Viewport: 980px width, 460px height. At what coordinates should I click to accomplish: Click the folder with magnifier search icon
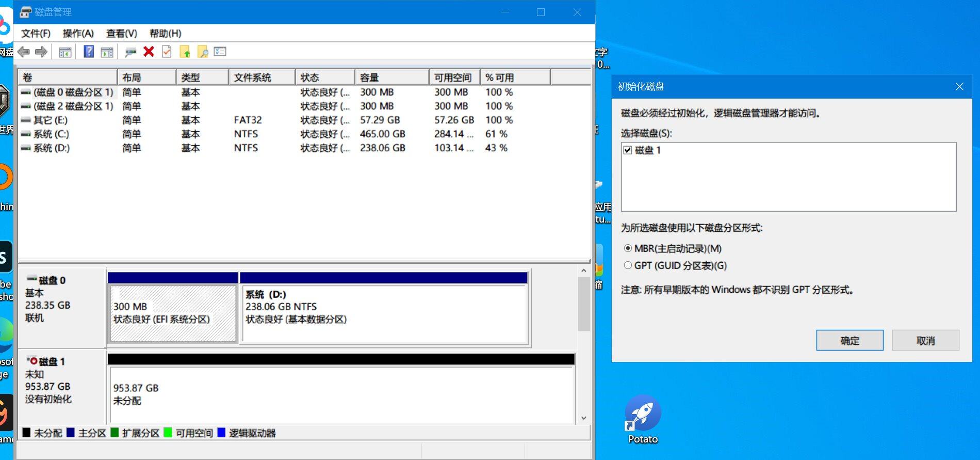(x=203, y=52)
